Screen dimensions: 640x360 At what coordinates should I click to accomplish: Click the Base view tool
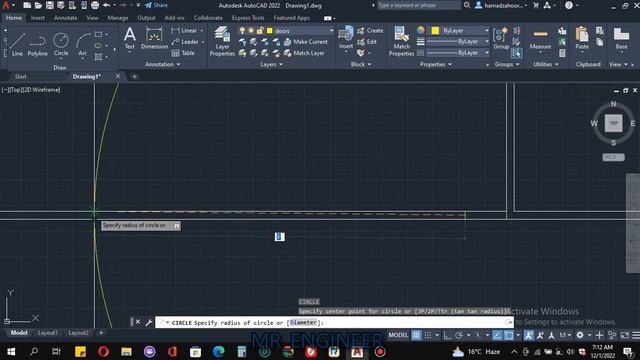click(x=621, y=38)
